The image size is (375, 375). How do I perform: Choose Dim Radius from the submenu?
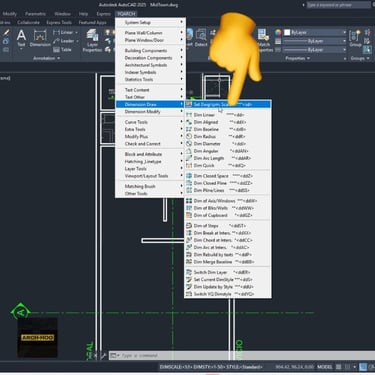(x=228, y=137)
